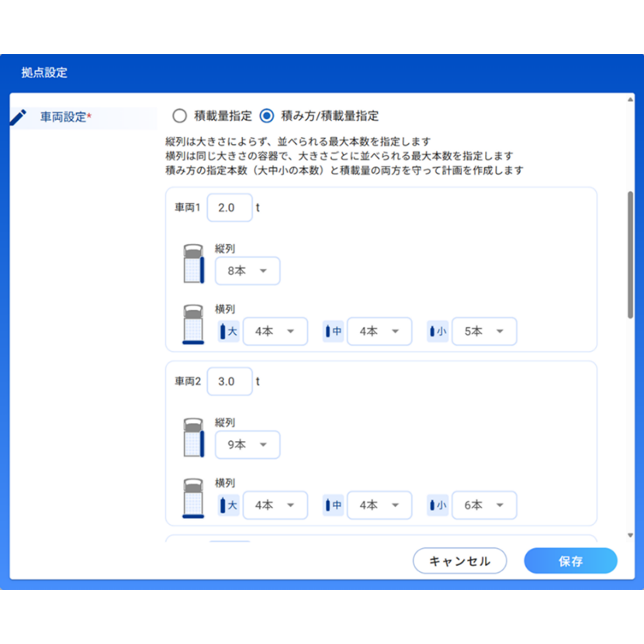
Task: Click the 縦列 truck icon for 車両2
Action: [x=194, y=438]
